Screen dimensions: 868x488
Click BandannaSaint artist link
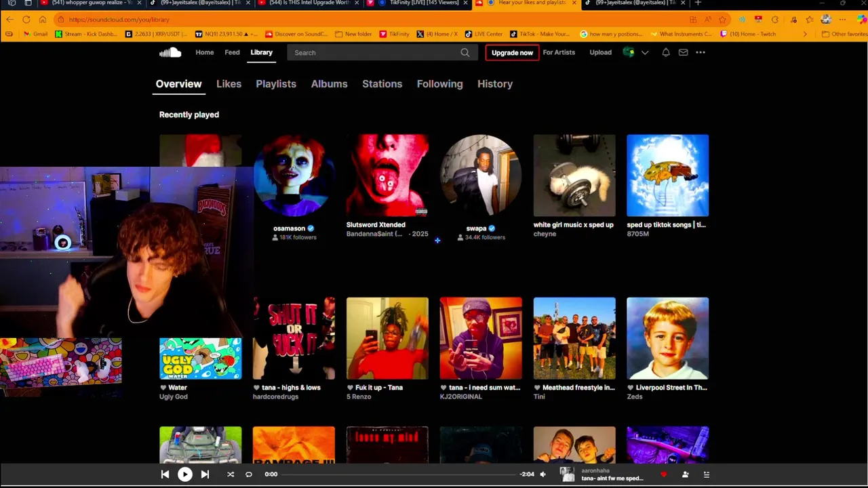click(x=374, y=235)
